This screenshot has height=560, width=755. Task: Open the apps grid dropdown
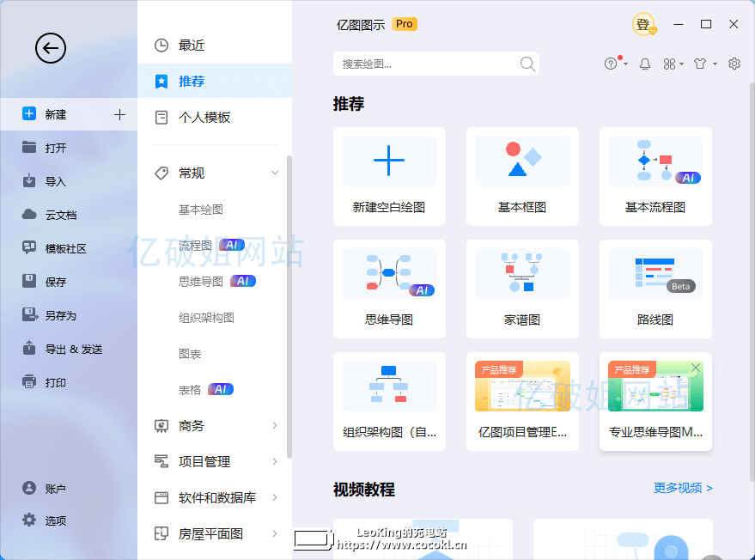pos(673,64)
